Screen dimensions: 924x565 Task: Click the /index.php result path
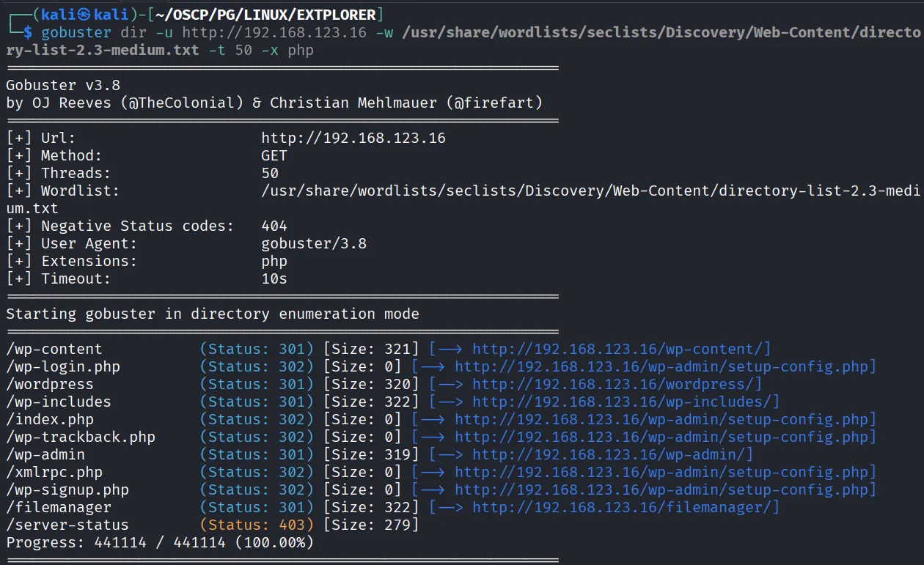point(50,419)
